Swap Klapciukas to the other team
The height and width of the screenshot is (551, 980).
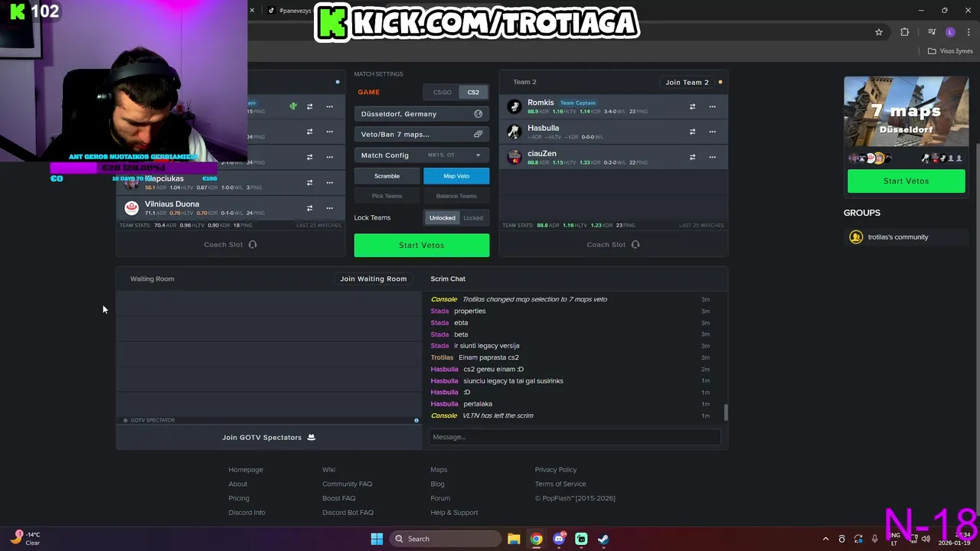[x=309, y=183]
